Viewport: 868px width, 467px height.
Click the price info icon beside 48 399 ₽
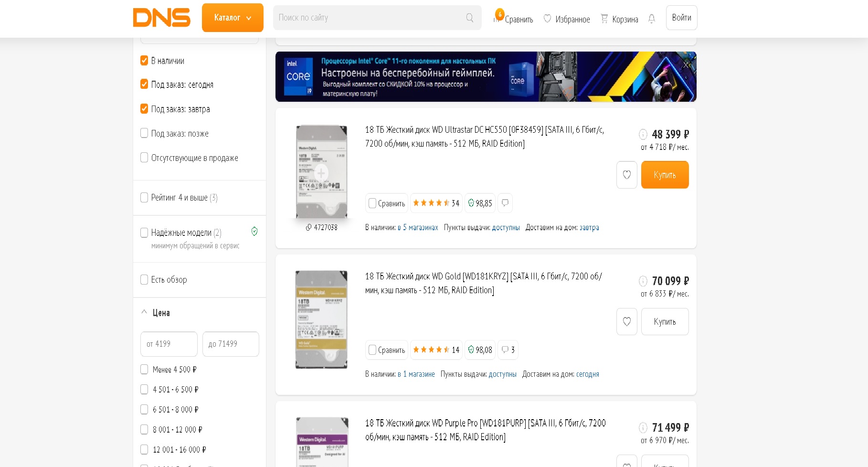click(643, 134)
